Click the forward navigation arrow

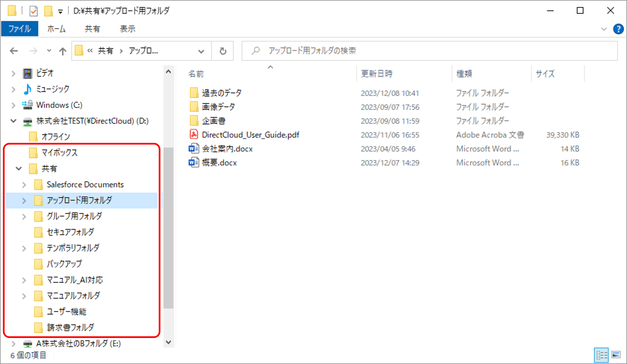pyautogui.click(x=33, y=51)
